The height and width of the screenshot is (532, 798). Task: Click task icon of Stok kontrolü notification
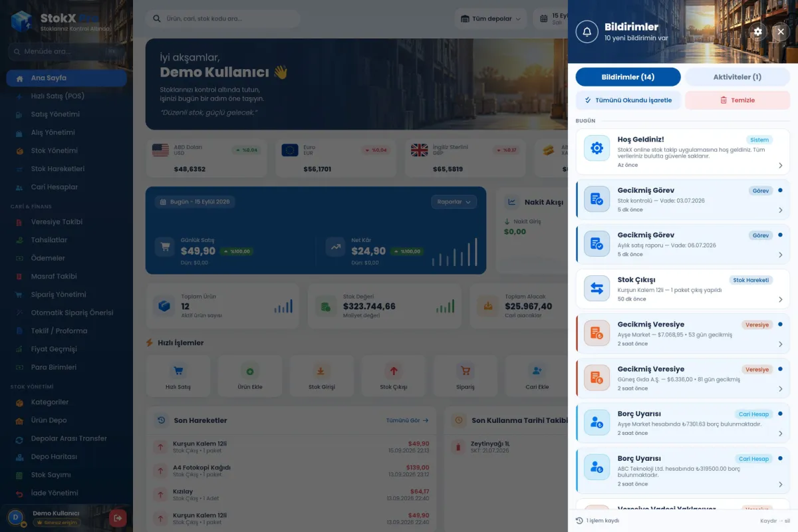click(x=597, y=199)
